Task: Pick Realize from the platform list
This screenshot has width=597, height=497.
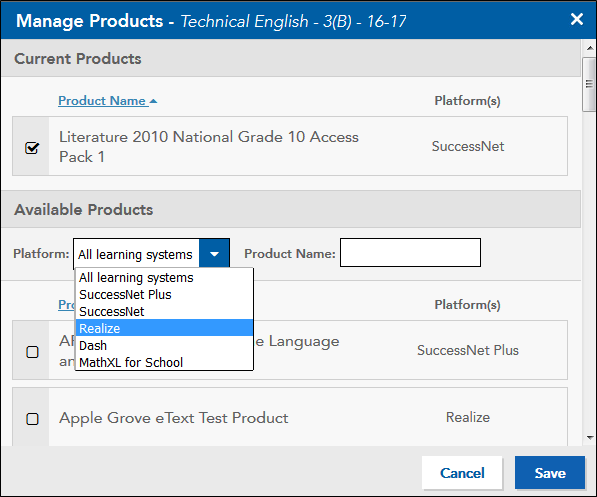Action: tap(164, 328)
